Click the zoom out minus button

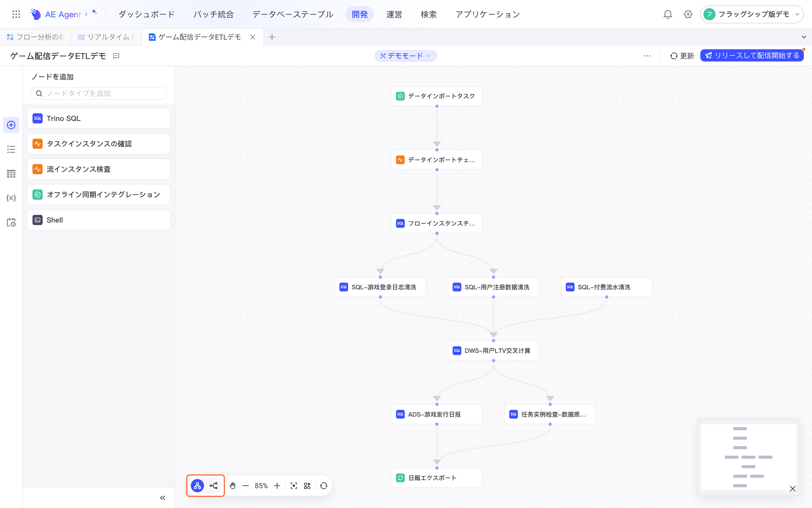[246, 485]
